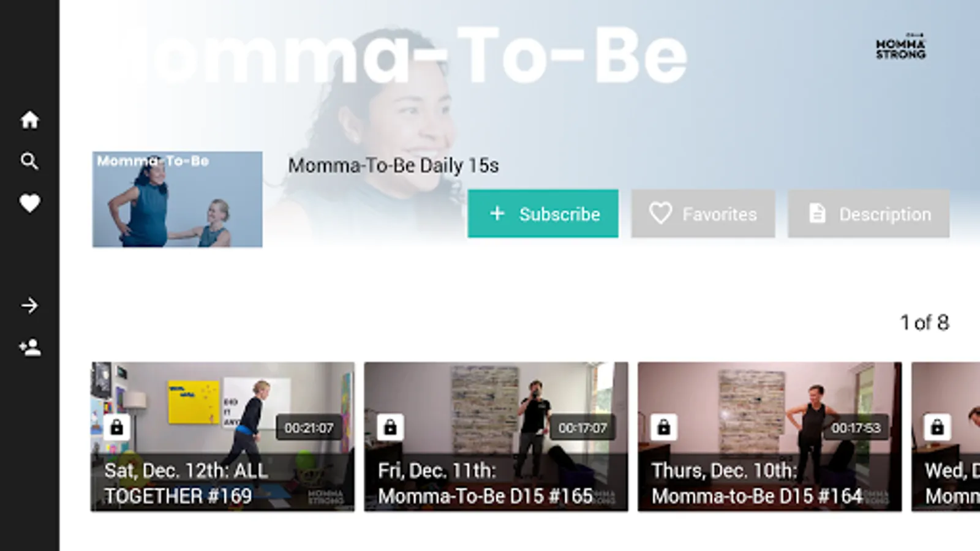Open favorites heart icon in sidebar

29,203
